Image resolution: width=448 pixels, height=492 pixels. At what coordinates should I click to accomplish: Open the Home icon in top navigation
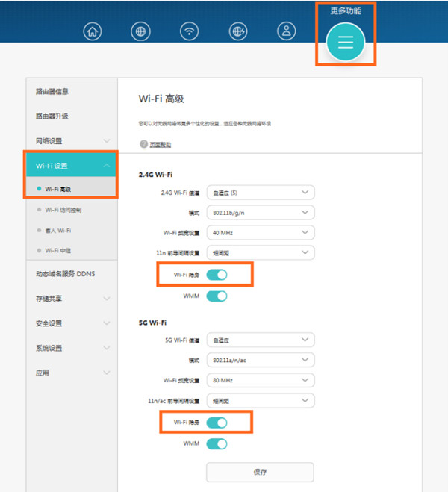pos(93,31)
